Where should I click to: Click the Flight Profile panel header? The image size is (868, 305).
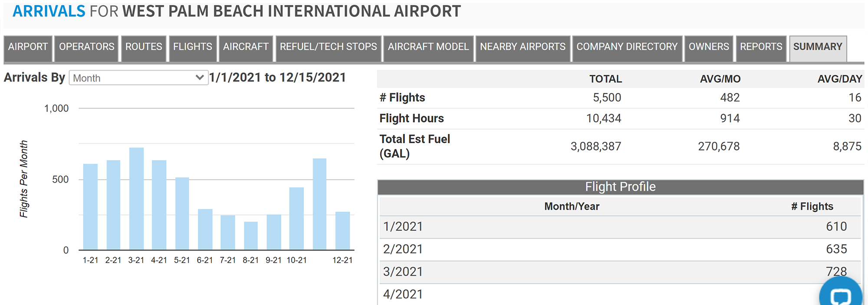[620, 187]
